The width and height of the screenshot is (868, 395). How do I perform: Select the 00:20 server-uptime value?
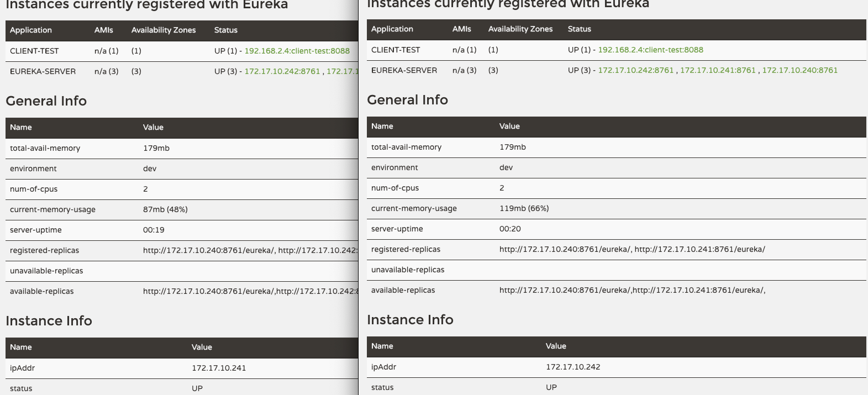click(x=510, y=229)
